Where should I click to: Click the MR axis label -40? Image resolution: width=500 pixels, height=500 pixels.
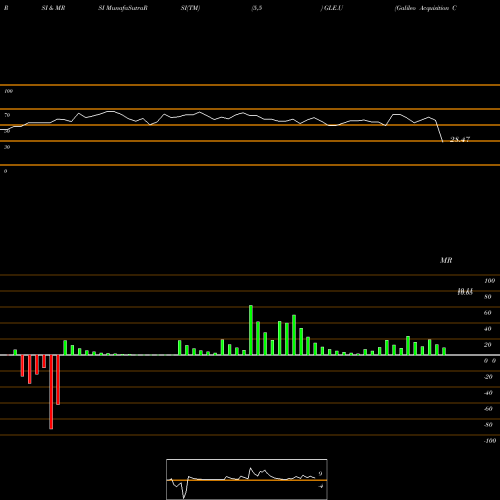[x=488, y=393]
